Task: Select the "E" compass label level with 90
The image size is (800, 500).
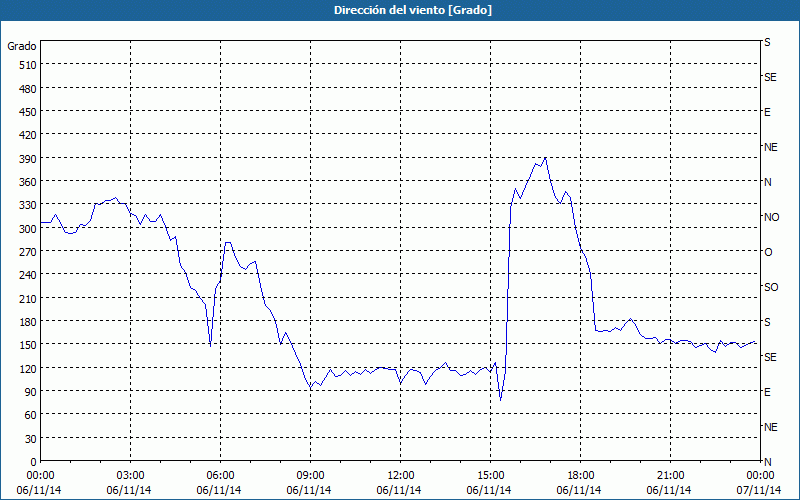Action: [x=767, y=392]
